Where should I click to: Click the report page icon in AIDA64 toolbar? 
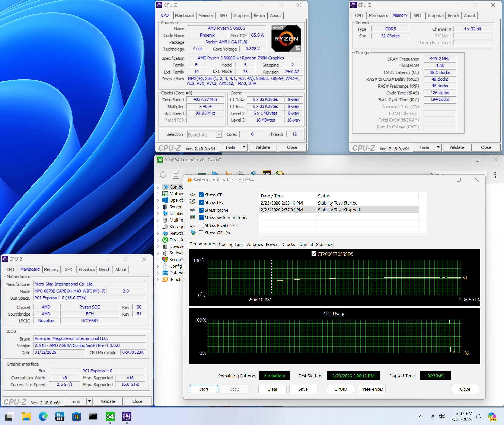point(176,174)
